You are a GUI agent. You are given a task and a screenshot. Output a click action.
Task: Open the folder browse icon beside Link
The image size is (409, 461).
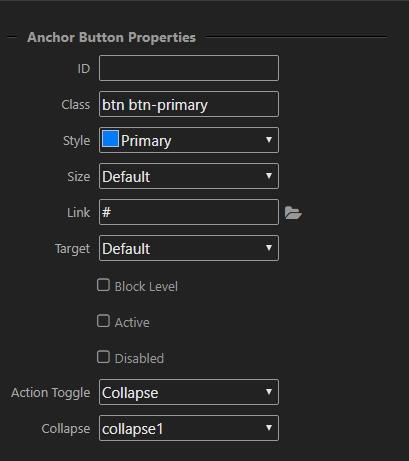pos(293,213)
